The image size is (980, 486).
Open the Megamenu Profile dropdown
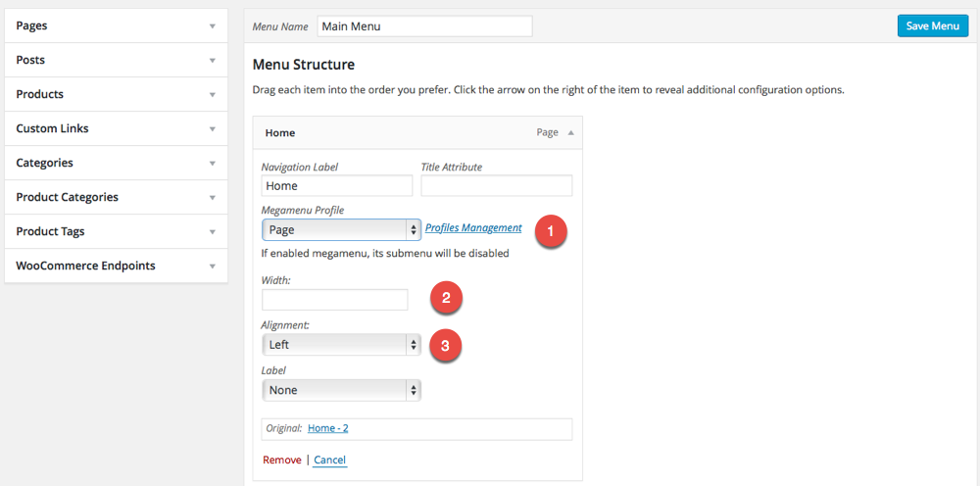341,229
